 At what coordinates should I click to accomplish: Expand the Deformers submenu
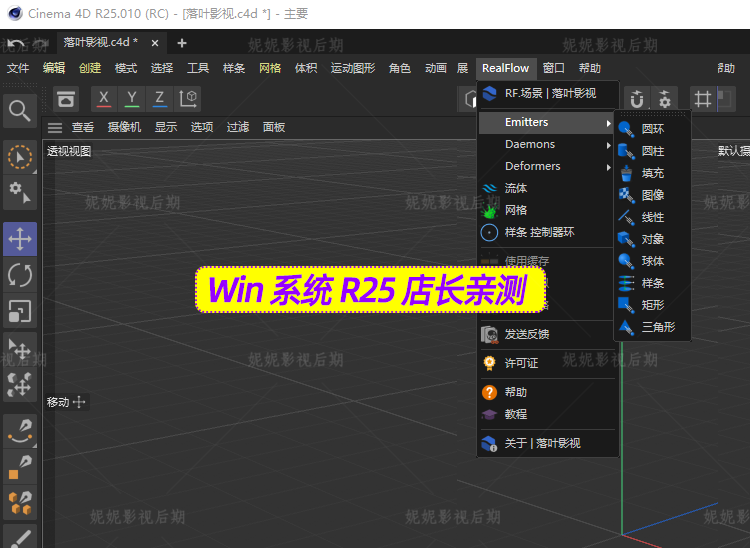[546, 166]
